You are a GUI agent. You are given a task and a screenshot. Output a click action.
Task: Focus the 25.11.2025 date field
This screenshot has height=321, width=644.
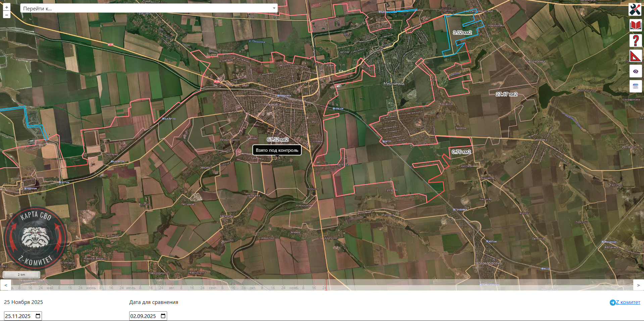pos(23,316)
